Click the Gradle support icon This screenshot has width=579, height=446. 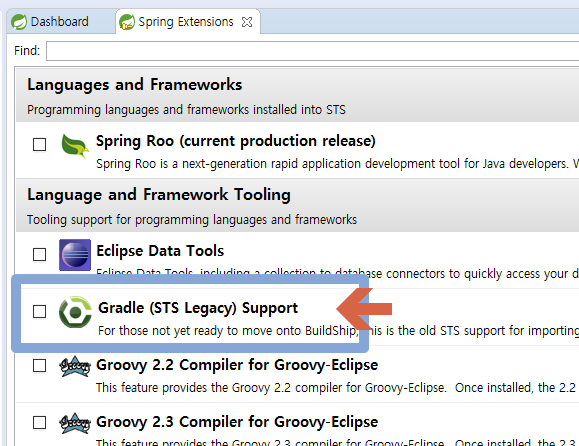(75, 312)
